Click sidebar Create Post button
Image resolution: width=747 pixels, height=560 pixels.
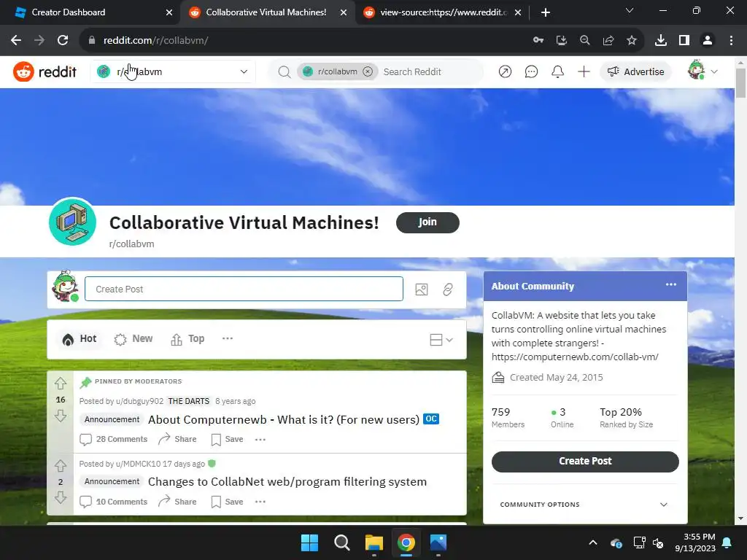click(x=585, y=462)
